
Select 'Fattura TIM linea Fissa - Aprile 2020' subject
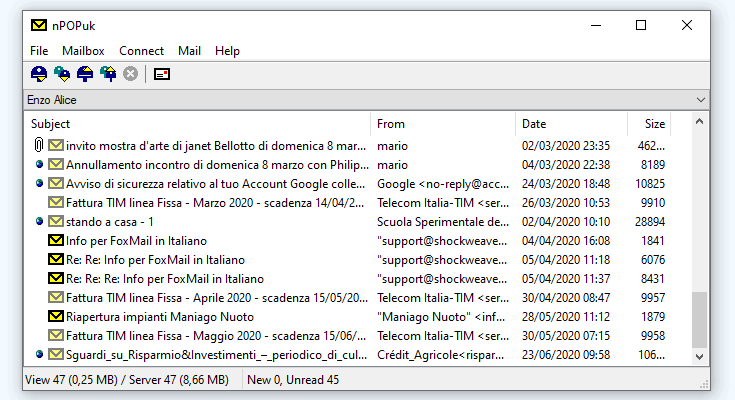[x=217, y=298]
